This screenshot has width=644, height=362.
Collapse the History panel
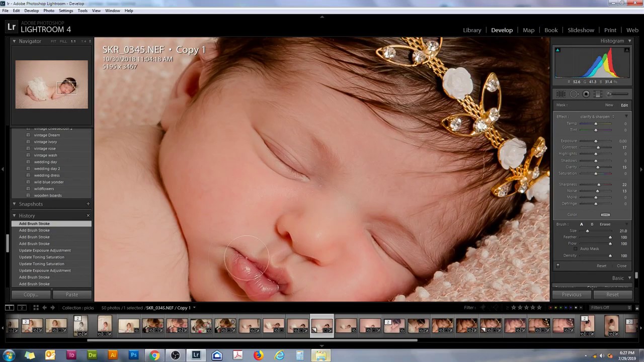pyautogui.click(x=14, y=216)
